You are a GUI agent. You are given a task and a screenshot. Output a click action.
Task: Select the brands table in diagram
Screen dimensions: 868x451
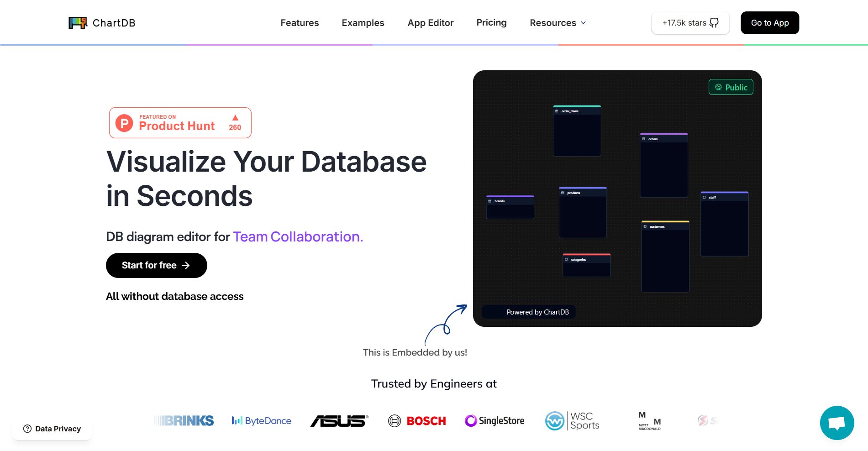click(x=510, y=207)
